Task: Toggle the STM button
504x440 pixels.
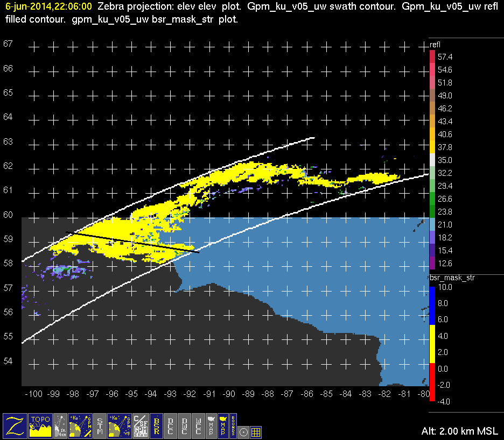Action: point(101,425)
